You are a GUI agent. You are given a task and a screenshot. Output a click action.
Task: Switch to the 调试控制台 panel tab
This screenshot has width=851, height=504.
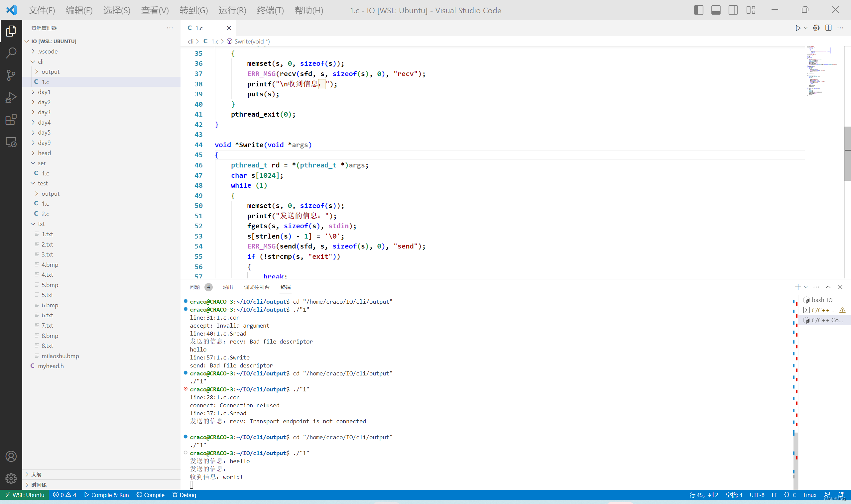pyautogui.click(x=257, y=287)
